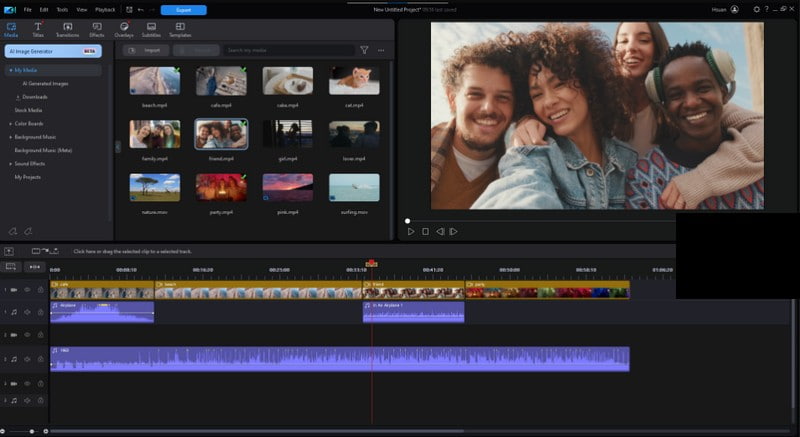This screenshot has width=800, height=437.
Task: Open the settings gear in title bar
Action: click(x=756, y=9)
